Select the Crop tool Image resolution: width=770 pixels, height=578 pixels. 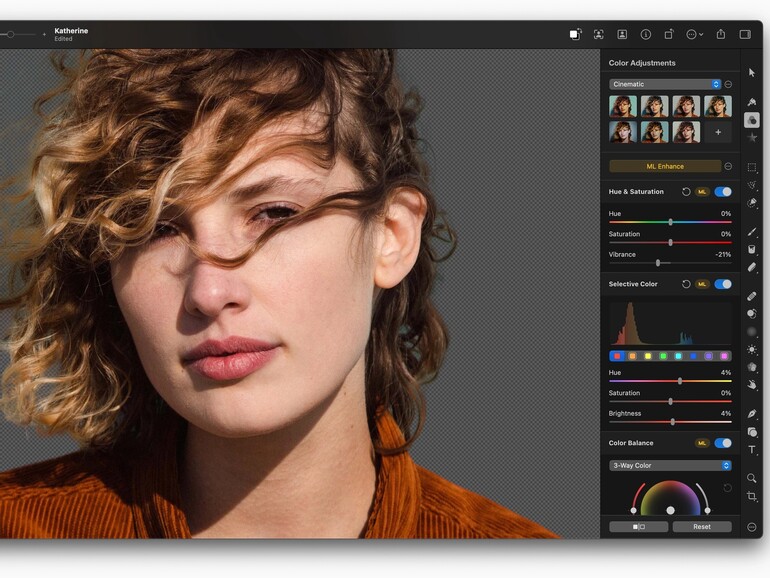point(751,496)
